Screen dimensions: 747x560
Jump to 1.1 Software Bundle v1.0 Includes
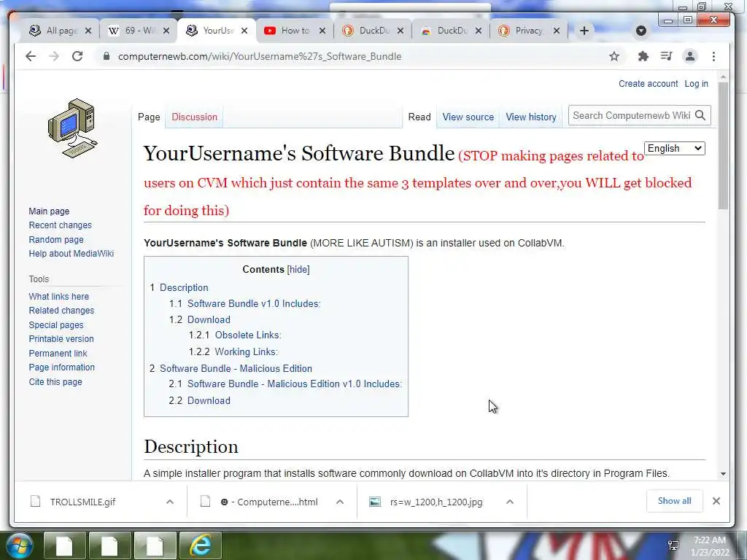[245, 303]
